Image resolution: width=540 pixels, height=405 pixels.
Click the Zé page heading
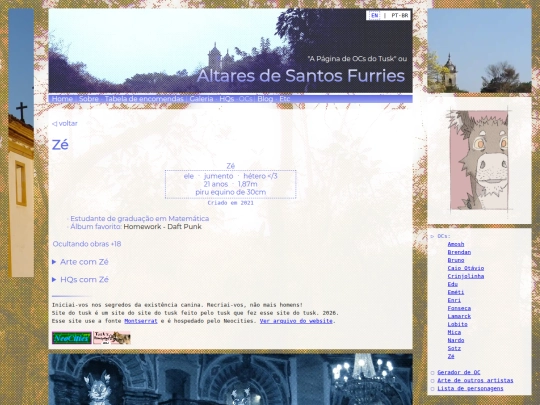coord(60,144)
